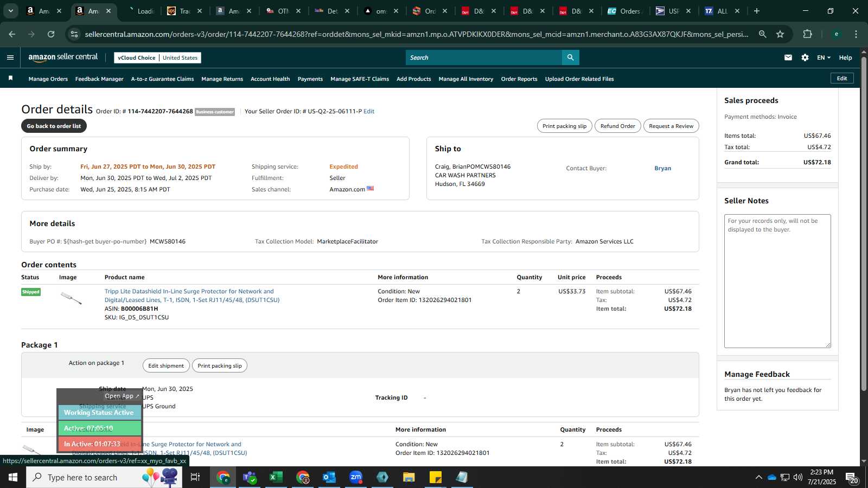The image size is (868, 488).
Task: Open the Chrome profile avatar
Action: (x=837, y=34)
